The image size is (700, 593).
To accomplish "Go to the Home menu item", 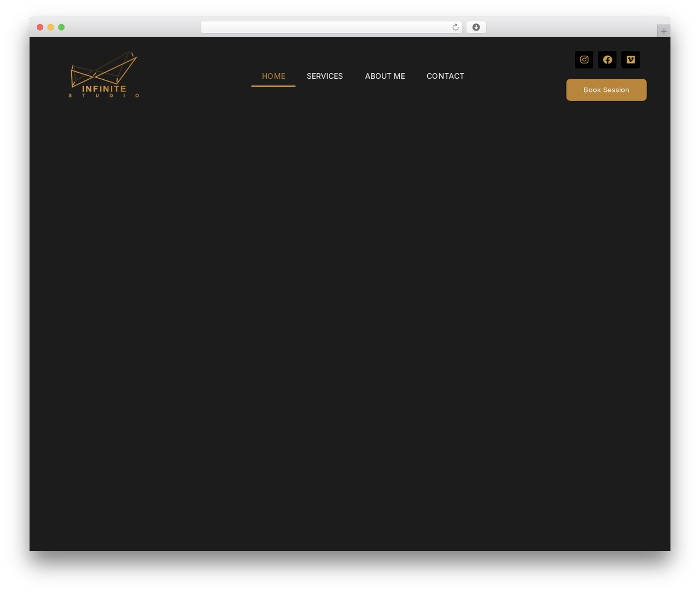I will pyautogui.click(x=273, y=76).
